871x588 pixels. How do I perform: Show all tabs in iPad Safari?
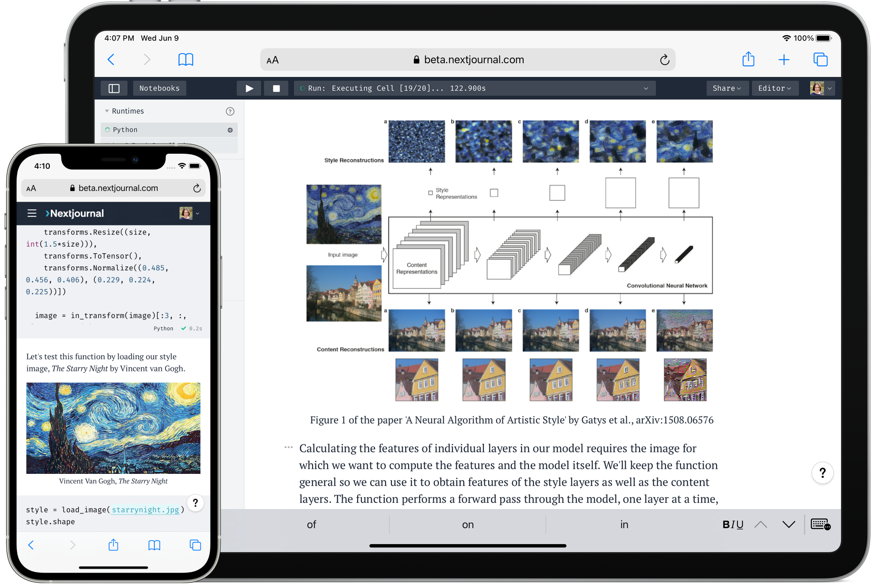[821, 59]
